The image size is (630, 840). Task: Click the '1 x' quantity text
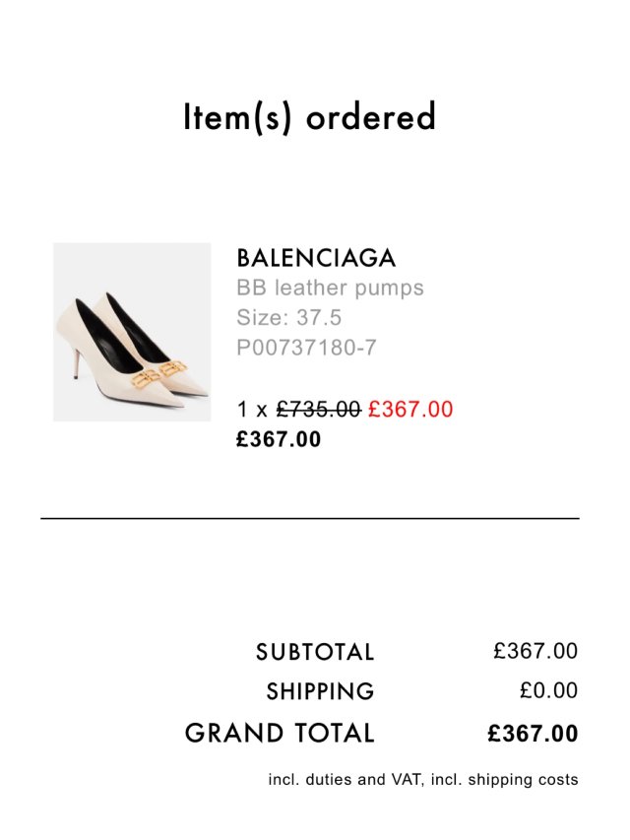[252, 410]
